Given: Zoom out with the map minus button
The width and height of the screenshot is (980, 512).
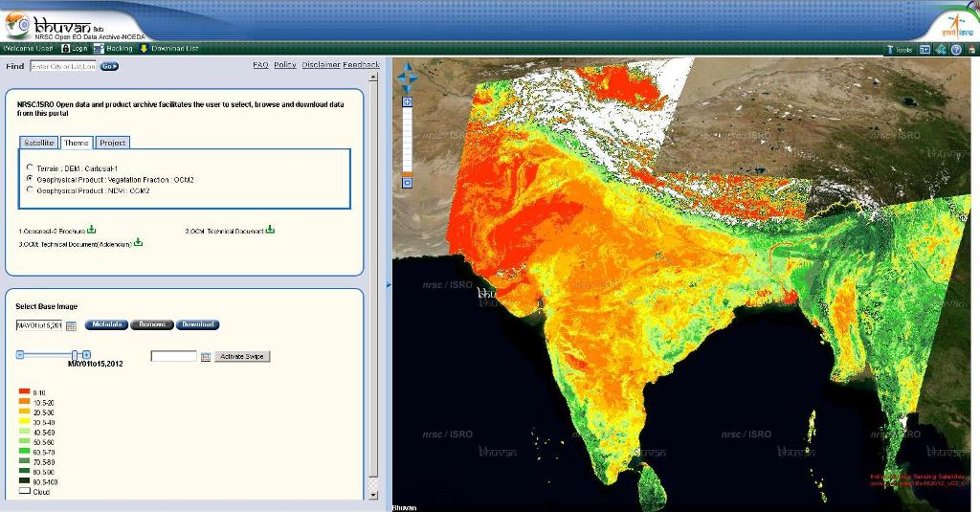Looking at the screenshot, I should [x=407, y=183].
